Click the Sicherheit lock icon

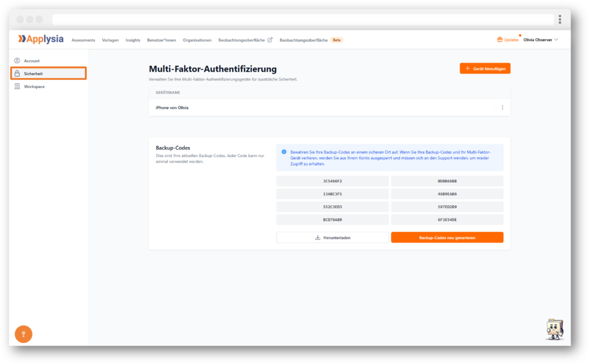17,74
